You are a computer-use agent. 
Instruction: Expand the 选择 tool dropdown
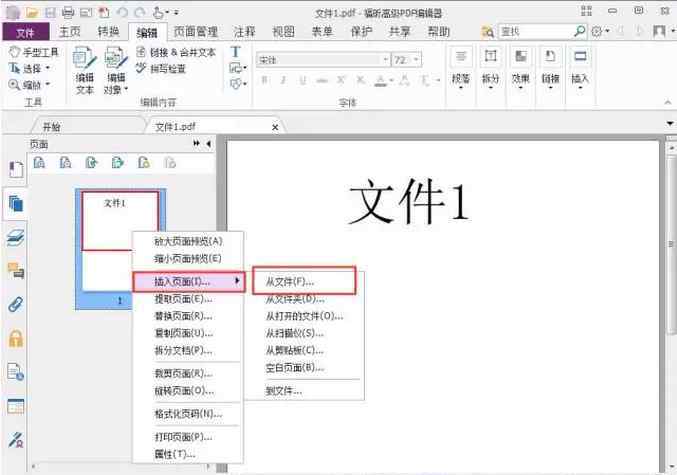49,68
